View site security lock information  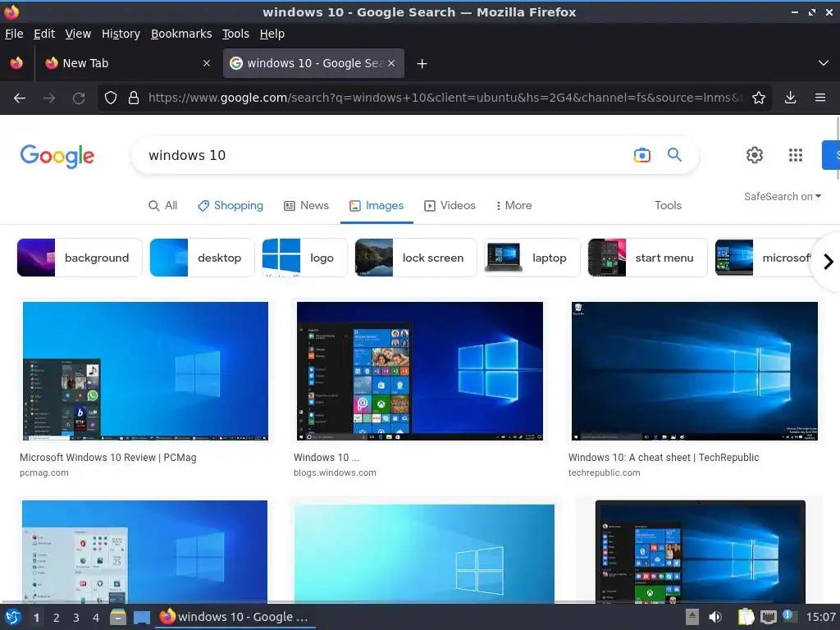pos(134,98)
